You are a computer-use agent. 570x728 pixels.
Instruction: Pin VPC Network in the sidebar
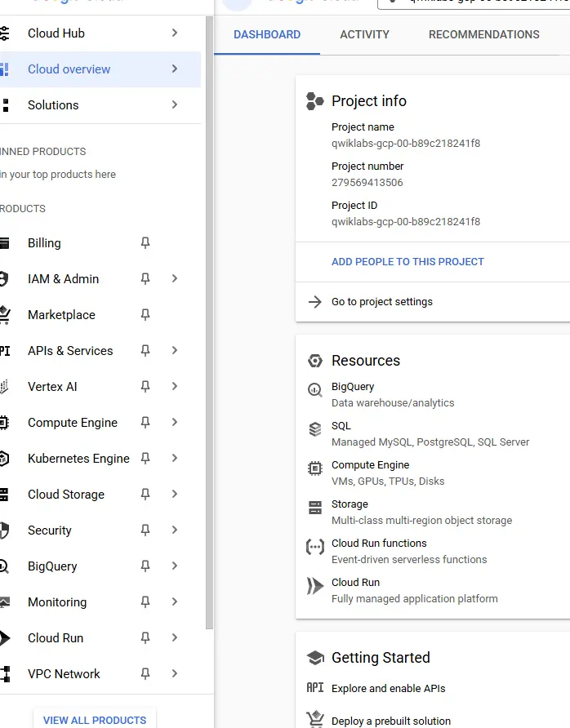[x=145, y=673]
